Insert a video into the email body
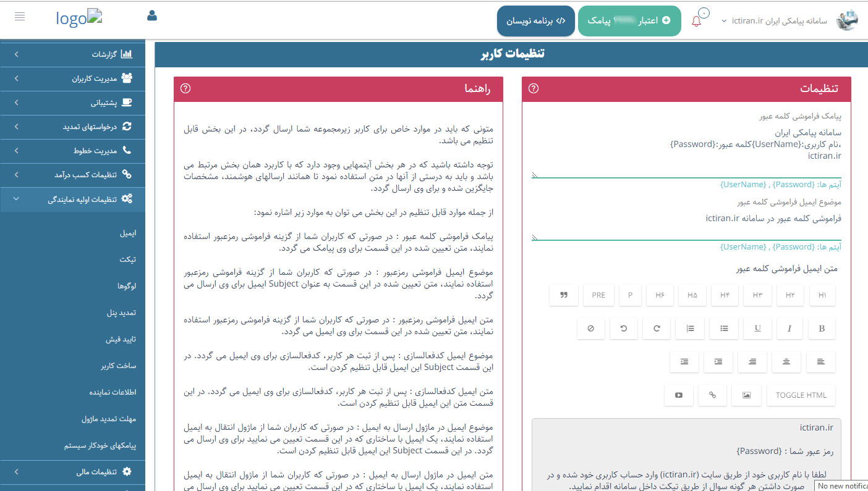 679,395
